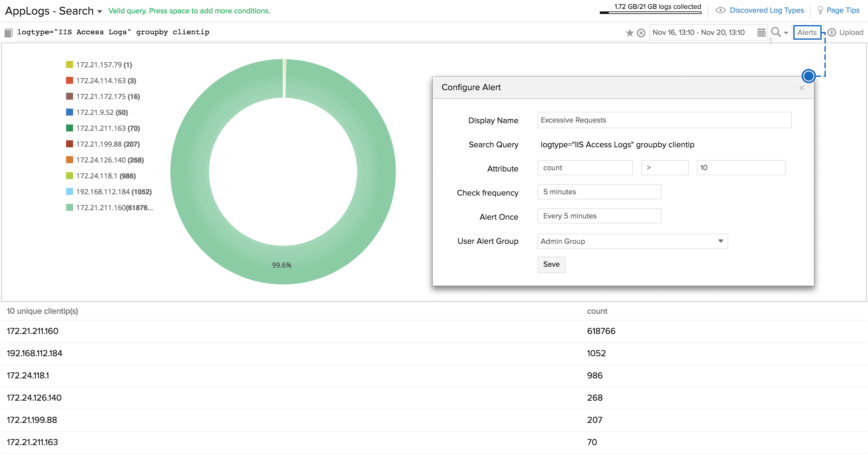Open the User Alert Group dropdown
Image resolution: width=868 pixels, height=454 pixels.
click(632, 241)
